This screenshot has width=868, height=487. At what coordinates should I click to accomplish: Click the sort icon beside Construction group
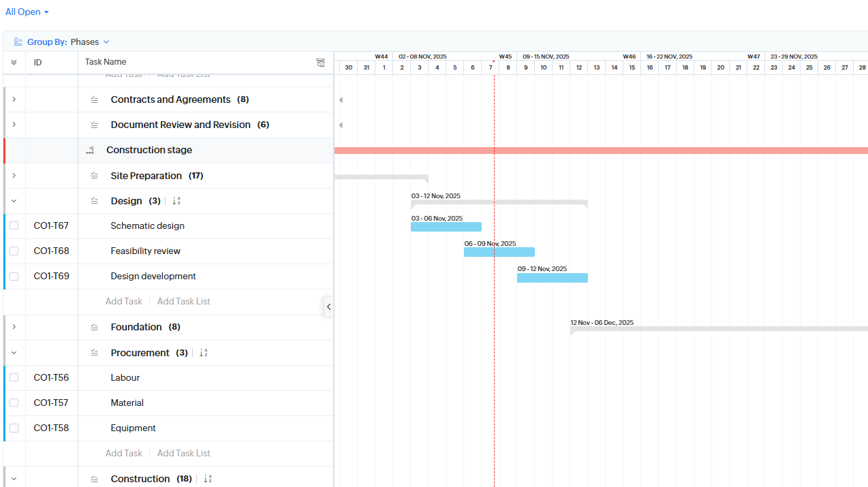pyautogui.click(x=207, y=478)
